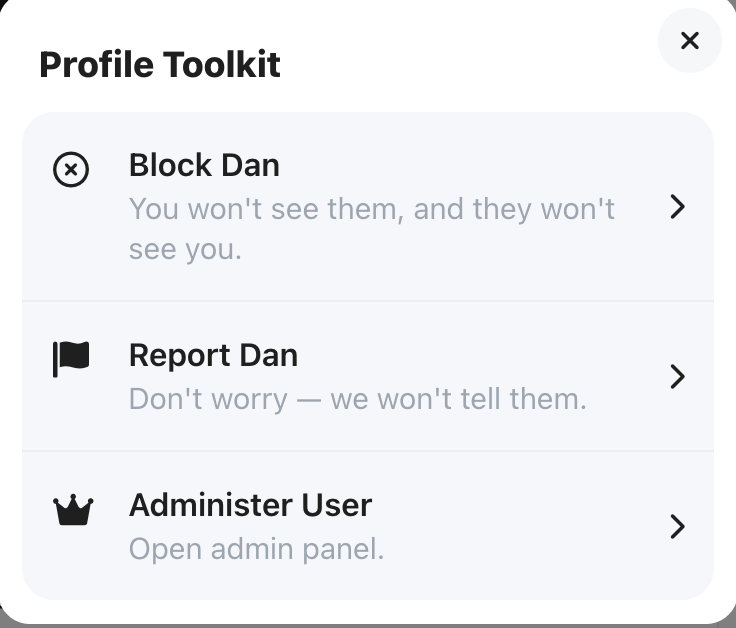The height and width of the screenshot is (628, 736).
Task: Click the Profile Toolkit heading
Action: [x=160, y=64]
